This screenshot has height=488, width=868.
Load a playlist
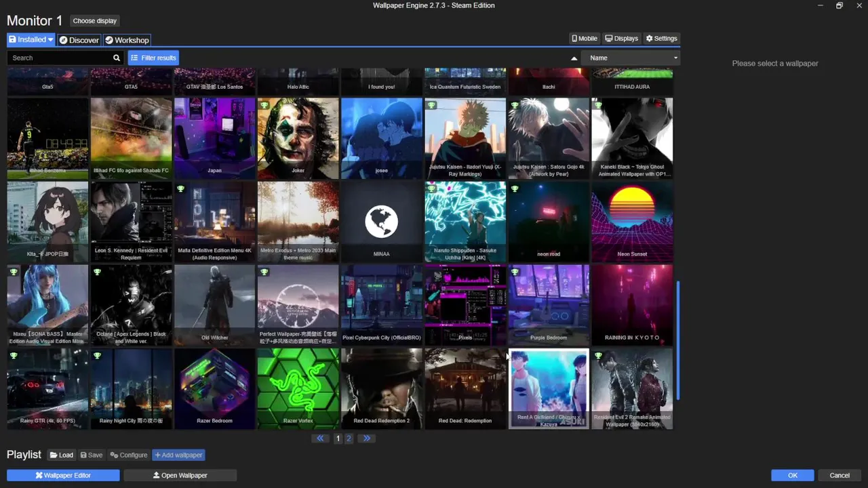[x=62, y=455]
